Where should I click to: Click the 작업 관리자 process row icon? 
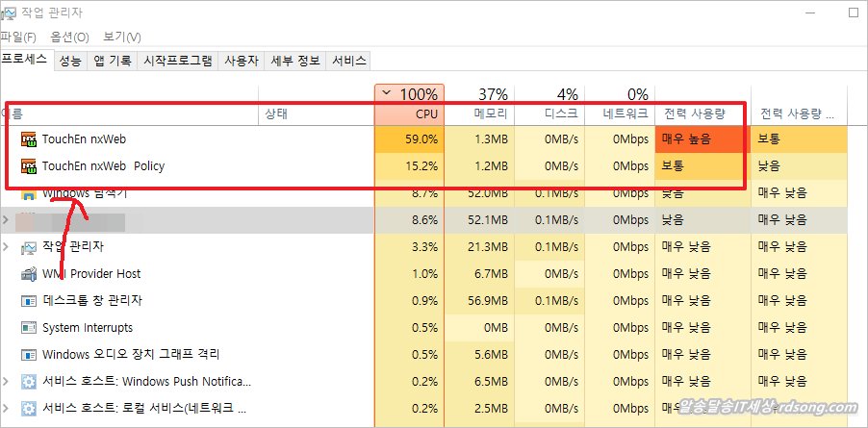(28, 246)
